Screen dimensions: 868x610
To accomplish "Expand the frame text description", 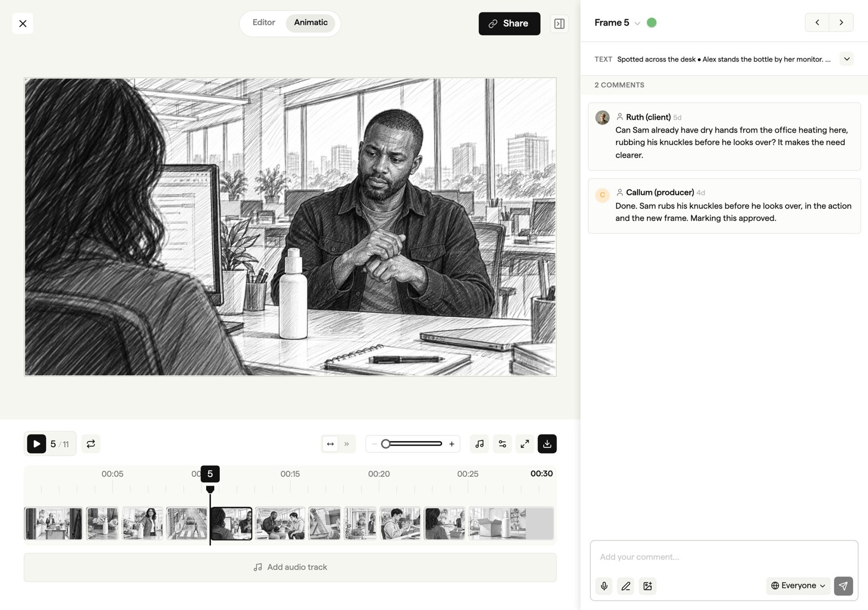I will [x=847, y=59].
